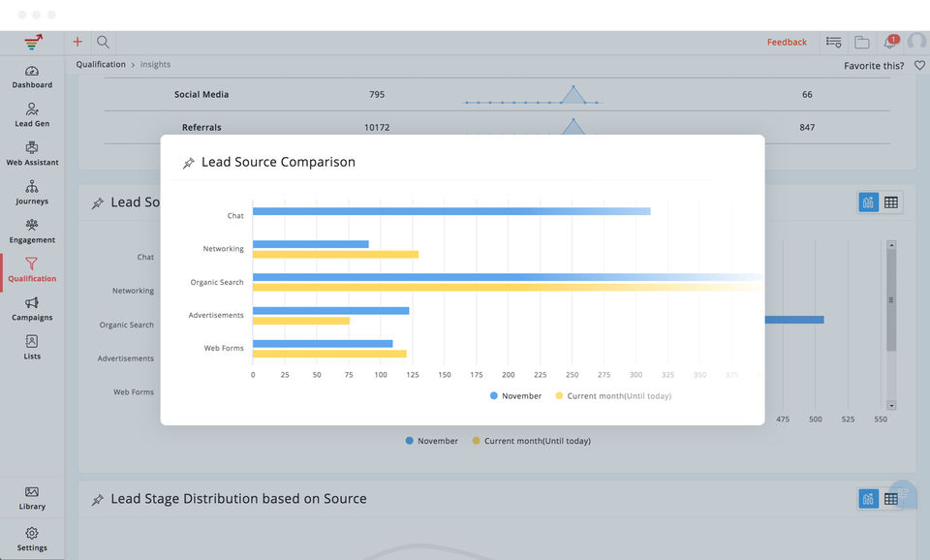Click Social Media sparkline chart
Screen dimensions: 930x560
tap(532, 96)
